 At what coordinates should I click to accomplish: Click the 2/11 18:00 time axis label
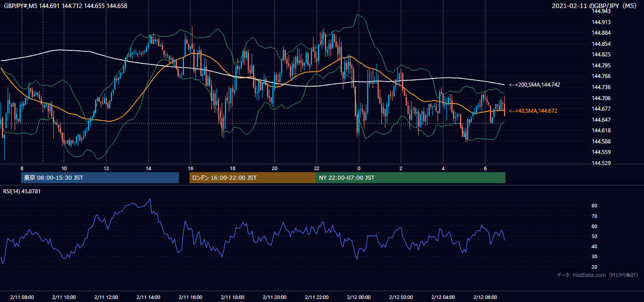[232, 297]
